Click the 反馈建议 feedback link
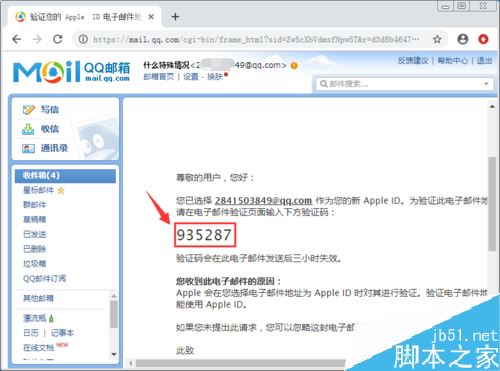Image resolution: width=500 pixels, height=371 pixels. click(413, 61)
